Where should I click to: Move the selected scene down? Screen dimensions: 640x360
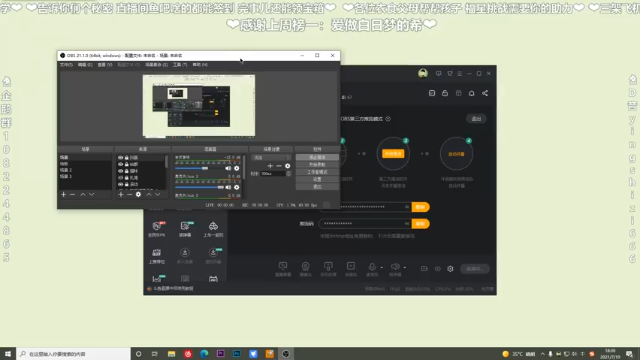[x=92, y=195]
